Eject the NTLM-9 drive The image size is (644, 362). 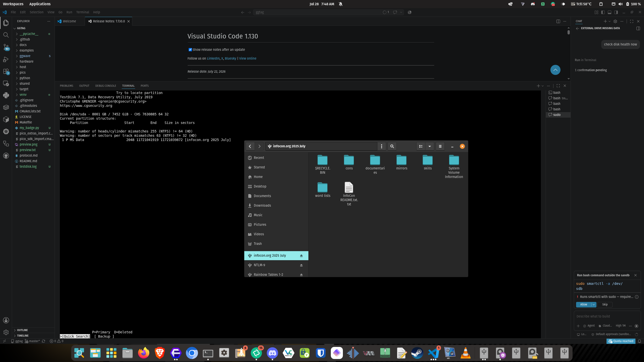click(x=301, y=265)
